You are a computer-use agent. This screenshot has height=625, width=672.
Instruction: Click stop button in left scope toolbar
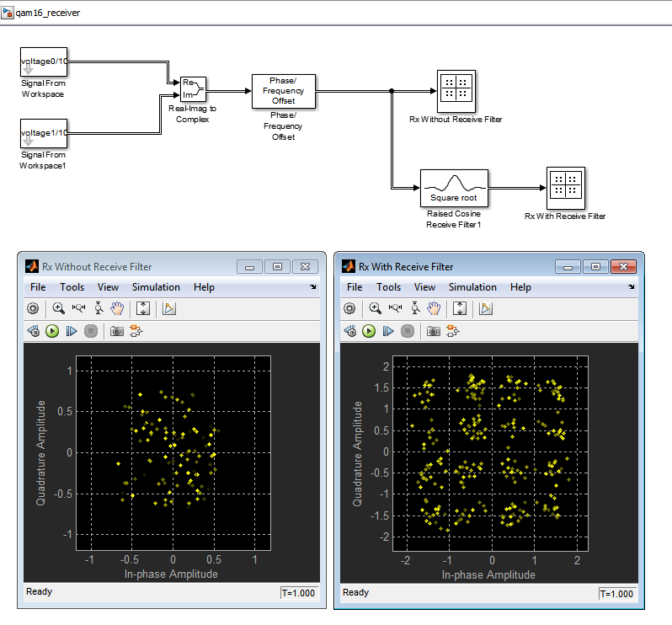coord(91,331)
